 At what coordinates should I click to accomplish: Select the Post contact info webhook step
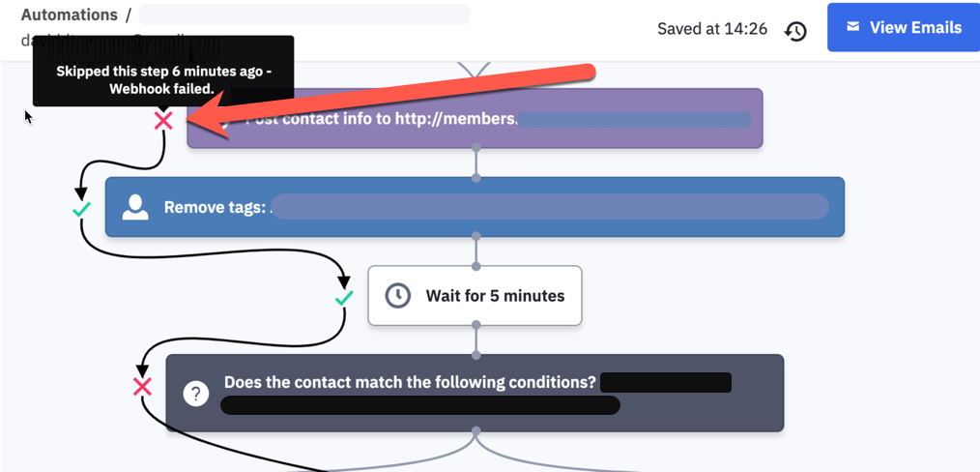click(475, 118)
